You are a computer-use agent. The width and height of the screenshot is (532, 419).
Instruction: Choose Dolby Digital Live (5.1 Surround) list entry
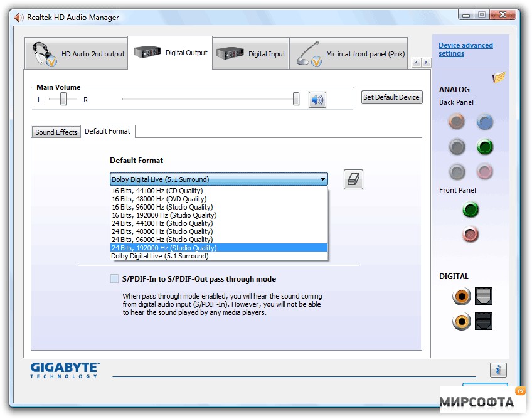pos(219,256)
